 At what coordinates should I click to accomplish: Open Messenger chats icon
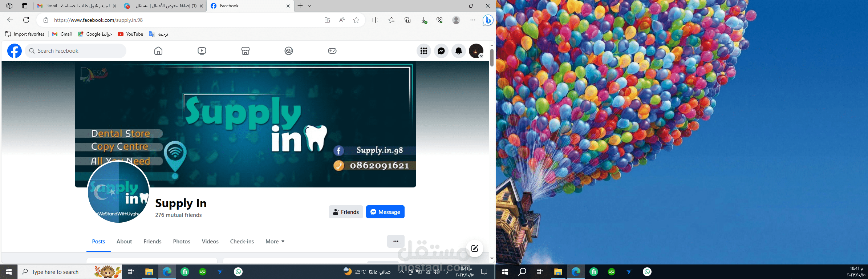(x=441, y=51)
